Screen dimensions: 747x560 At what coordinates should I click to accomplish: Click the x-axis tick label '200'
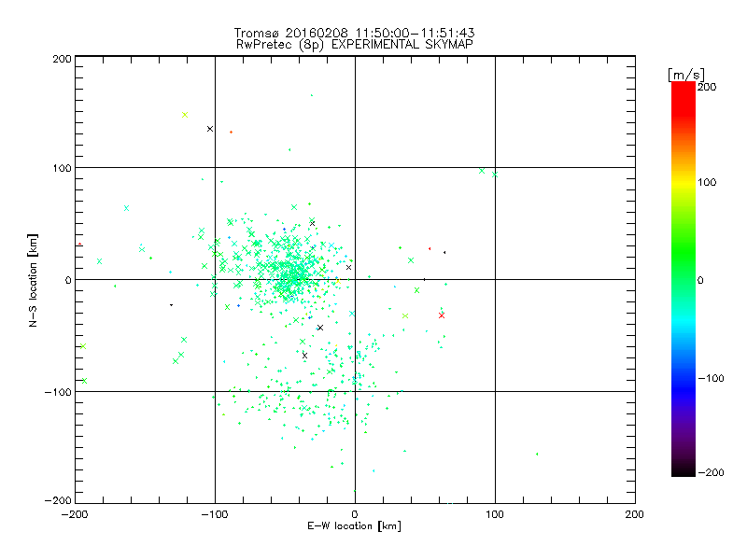tap(635, 514)
